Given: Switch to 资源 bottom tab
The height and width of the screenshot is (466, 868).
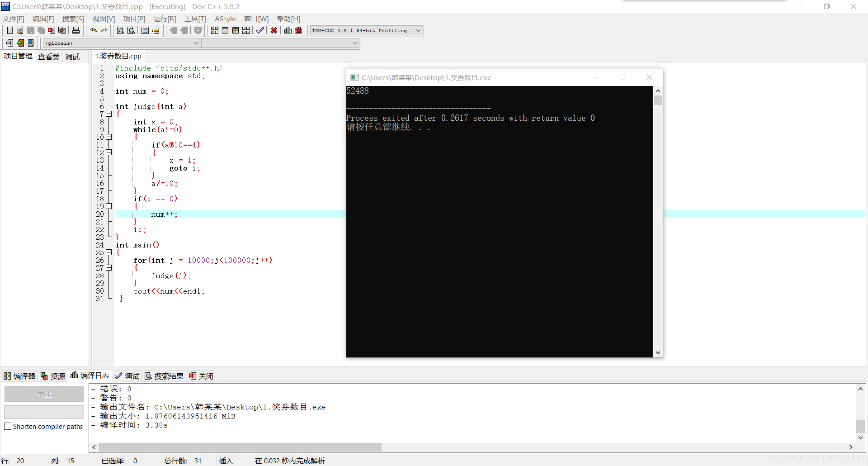Looking at the screenshot, I should click(x=53, y=376).
